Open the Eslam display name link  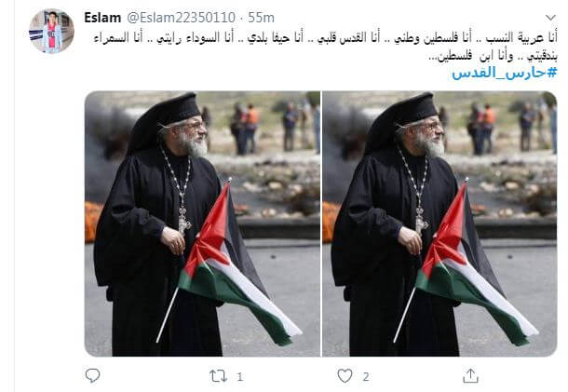point(102,18)
